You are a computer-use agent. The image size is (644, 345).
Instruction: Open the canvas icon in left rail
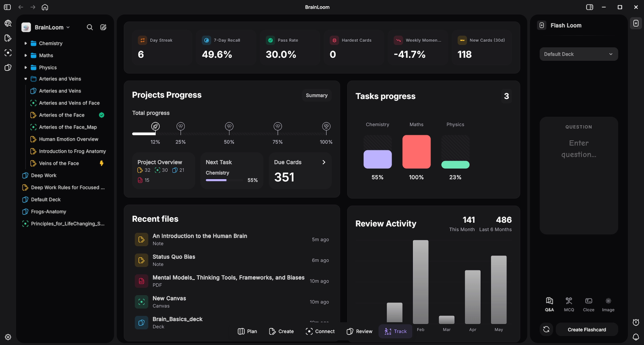pos(8,53)
